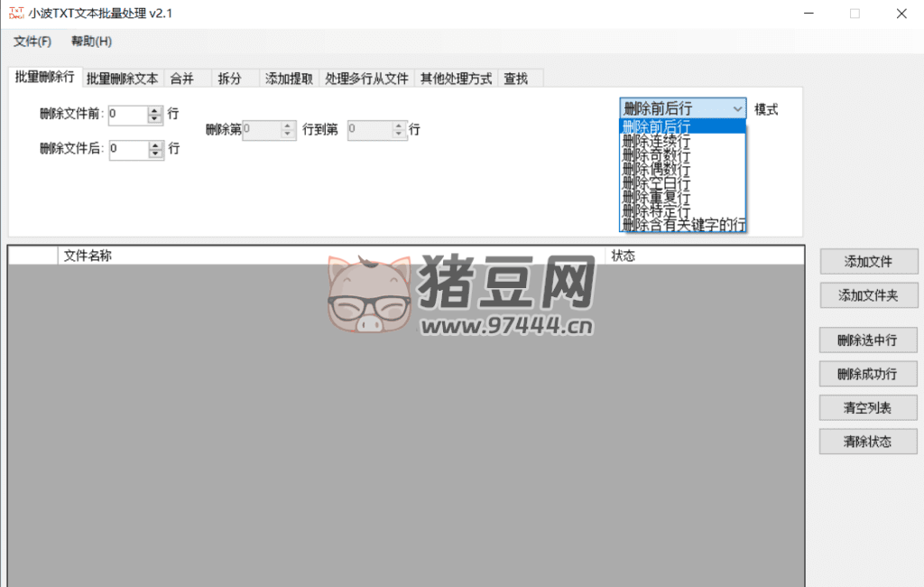
Task: Open the 文件(F) menu
Action: (32, 42)
